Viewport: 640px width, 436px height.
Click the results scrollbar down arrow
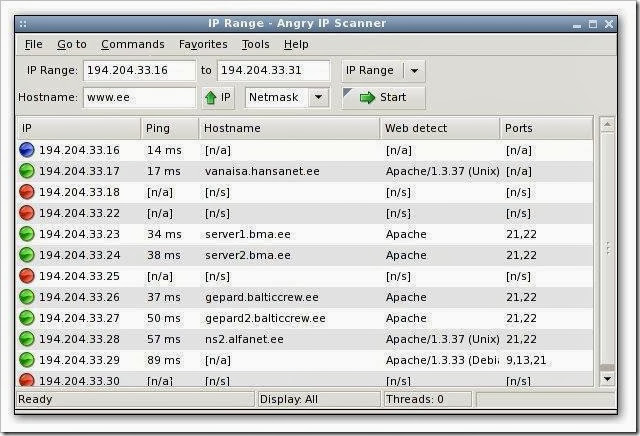click(607, 379)
